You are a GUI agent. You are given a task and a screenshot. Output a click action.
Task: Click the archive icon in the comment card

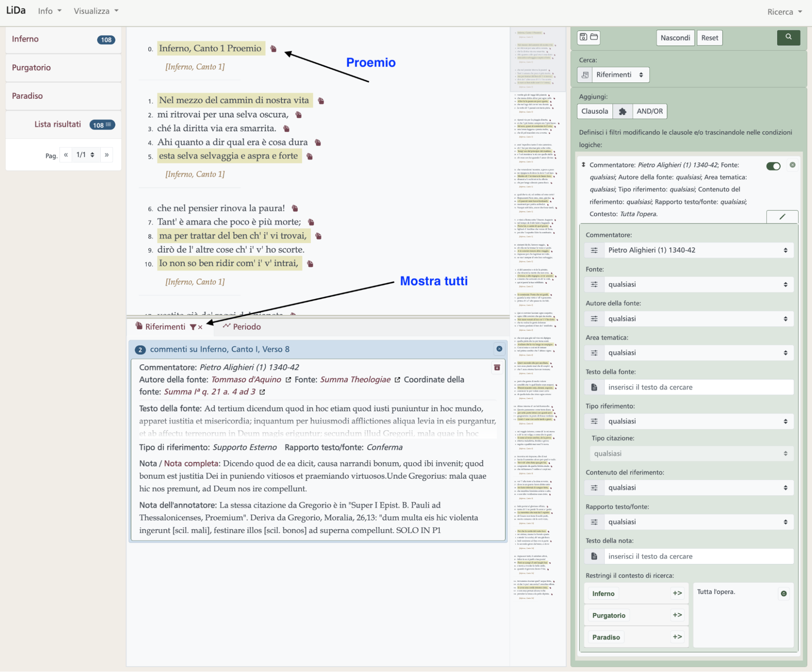click(497, 368)
